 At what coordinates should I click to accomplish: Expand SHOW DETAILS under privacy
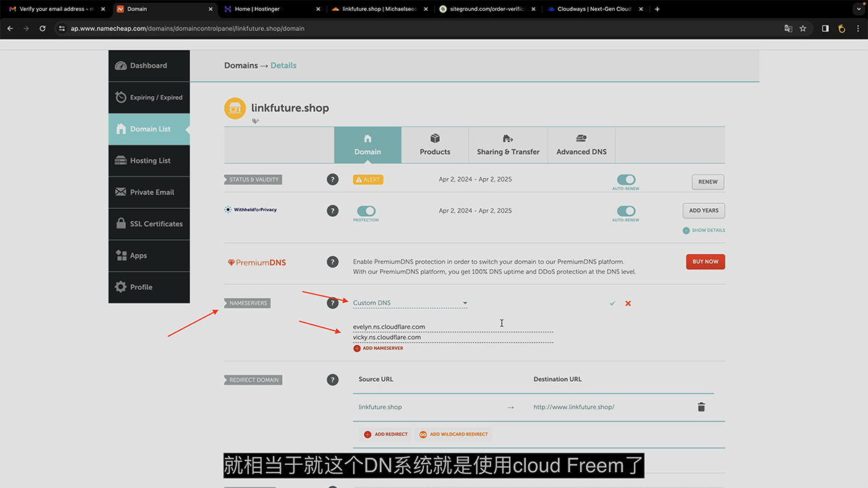point(704,231)
